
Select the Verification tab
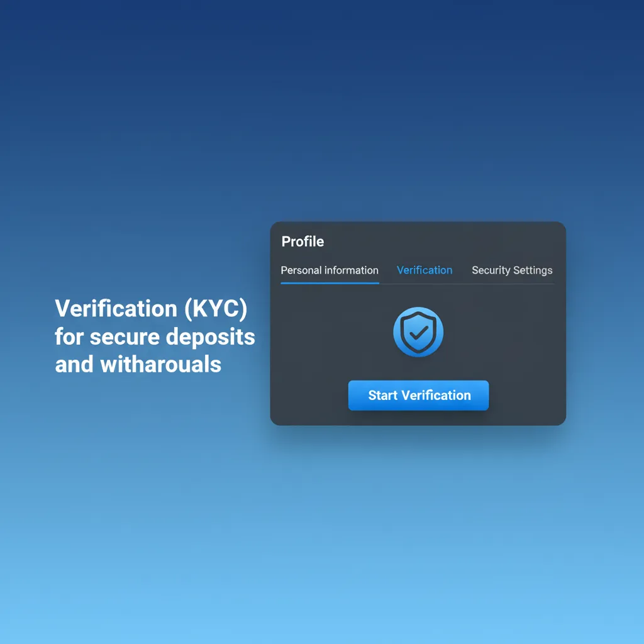[x=425, y=270]
